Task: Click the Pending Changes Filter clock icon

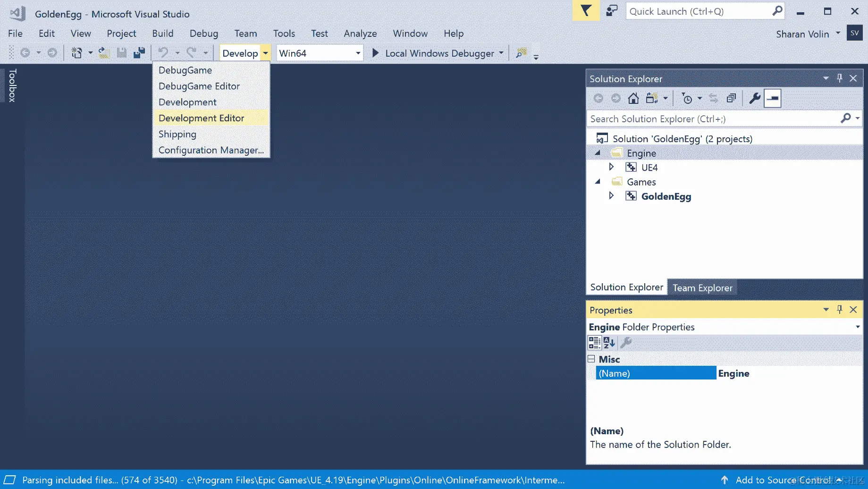Action: click(687, 98)
